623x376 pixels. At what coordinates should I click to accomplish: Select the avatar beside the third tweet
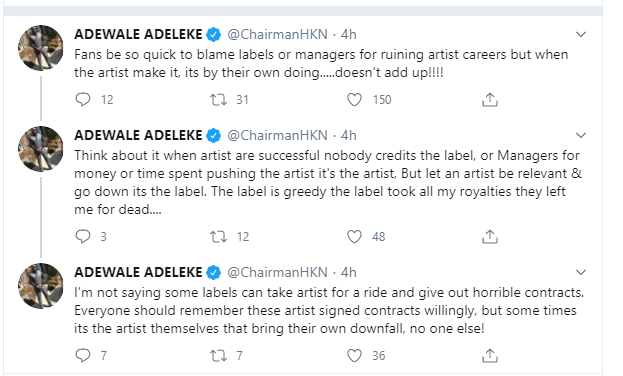pyautogui.click(x=41, y=286)
